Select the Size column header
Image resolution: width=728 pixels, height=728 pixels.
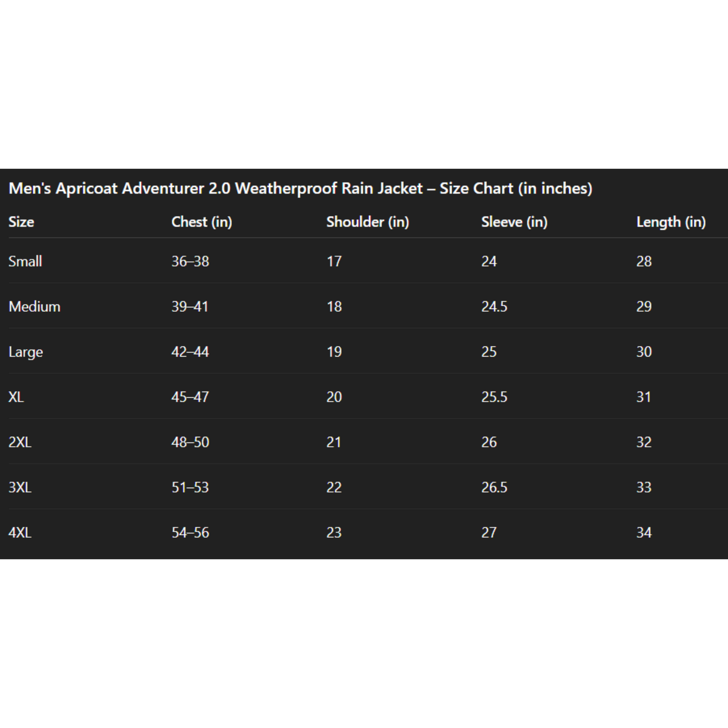click(21, 222)
